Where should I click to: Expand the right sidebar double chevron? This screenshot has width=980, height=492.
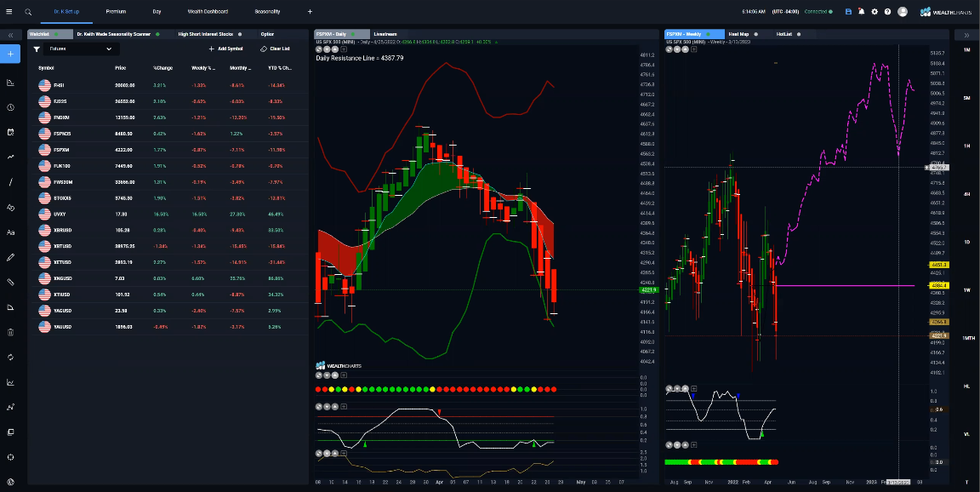pos(967,36)
